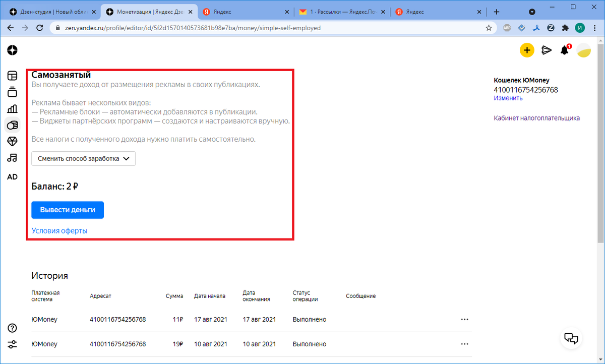Open the Chrome three-dot menu
The width and height of the screenshot is (605, 364).
pyautogui.click(x=595, y=28)
